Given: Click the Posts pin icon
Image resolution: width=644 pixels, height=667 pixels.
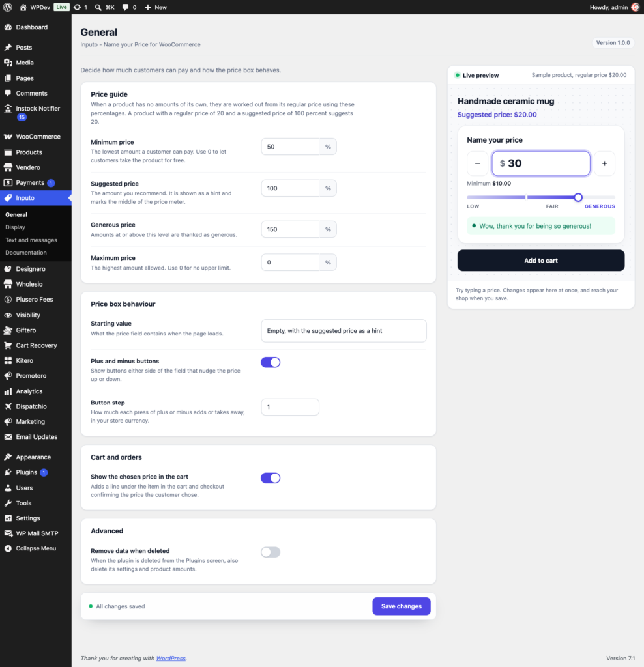Looking at the screenshot, I should point(8,47).
